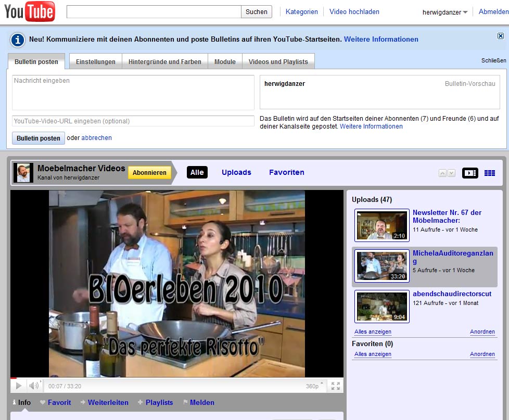Expand channel panel with down arrow

[451, 173]
